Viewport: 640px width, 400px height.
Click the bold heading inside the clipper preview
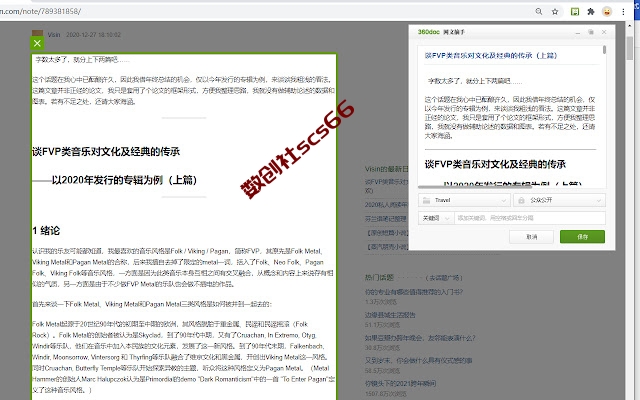point(495,164)
